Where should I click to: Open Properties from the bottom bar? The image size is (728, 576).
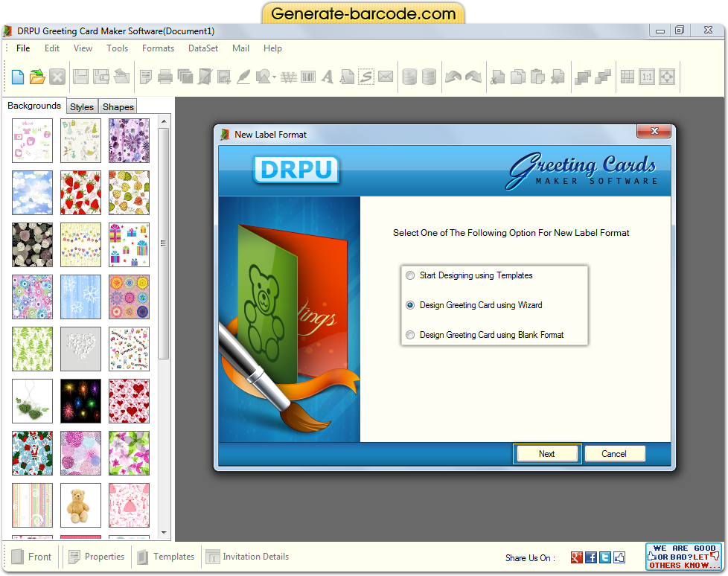(x=97, y=557)
